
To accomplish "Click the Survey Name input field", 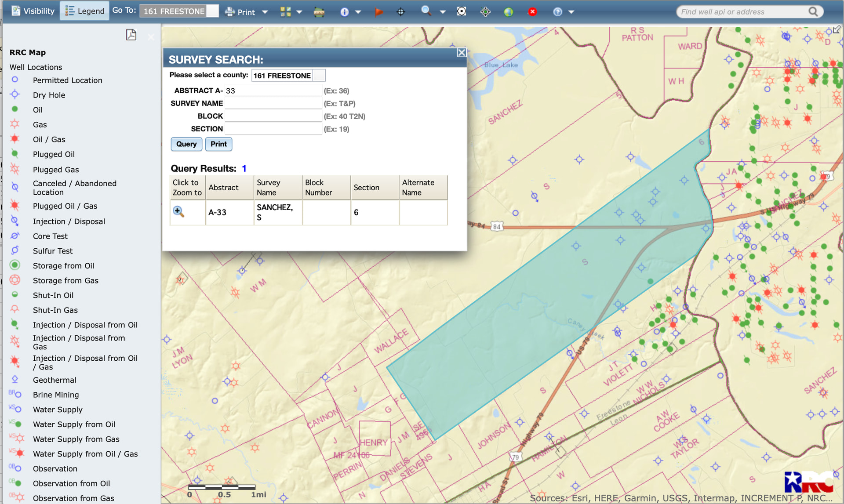I will 273,103.
